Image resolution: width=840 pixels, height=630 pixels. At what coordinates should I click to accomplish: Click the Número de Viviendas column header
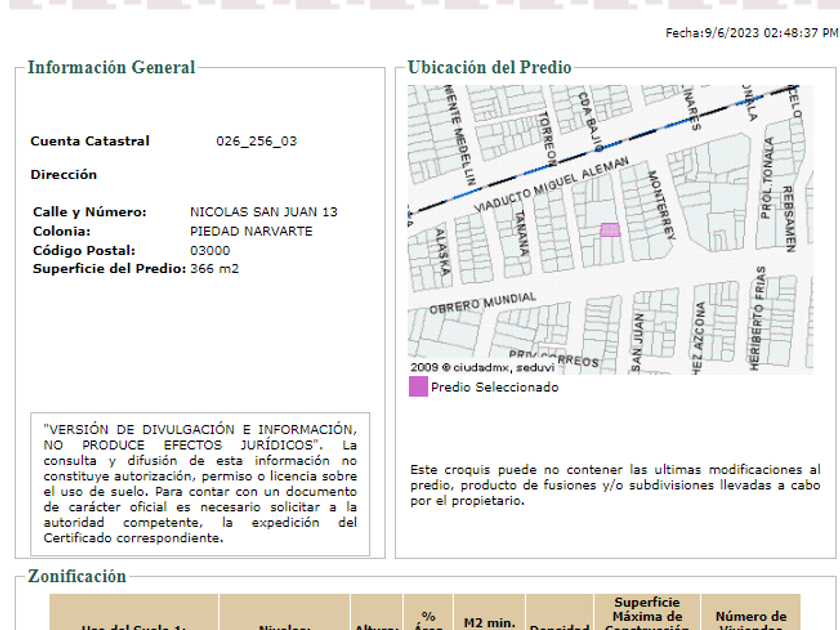click(750, 620)
